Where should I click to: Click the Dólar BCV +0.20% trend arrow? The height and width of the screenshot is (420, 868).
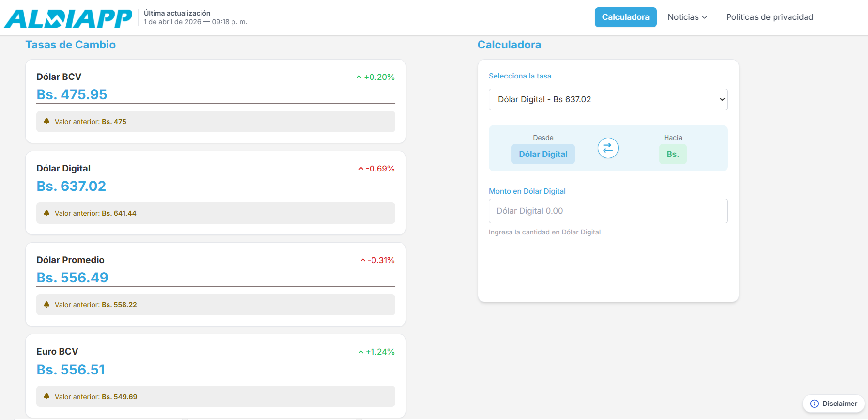359,77
